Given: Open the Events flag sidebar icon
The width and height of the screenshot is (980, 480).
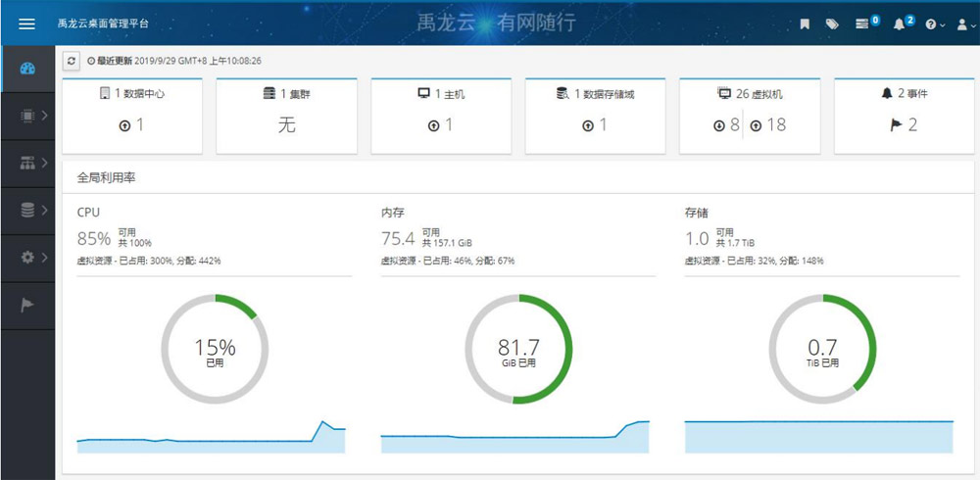Looking at the screenshot, I should click(27, 304).
